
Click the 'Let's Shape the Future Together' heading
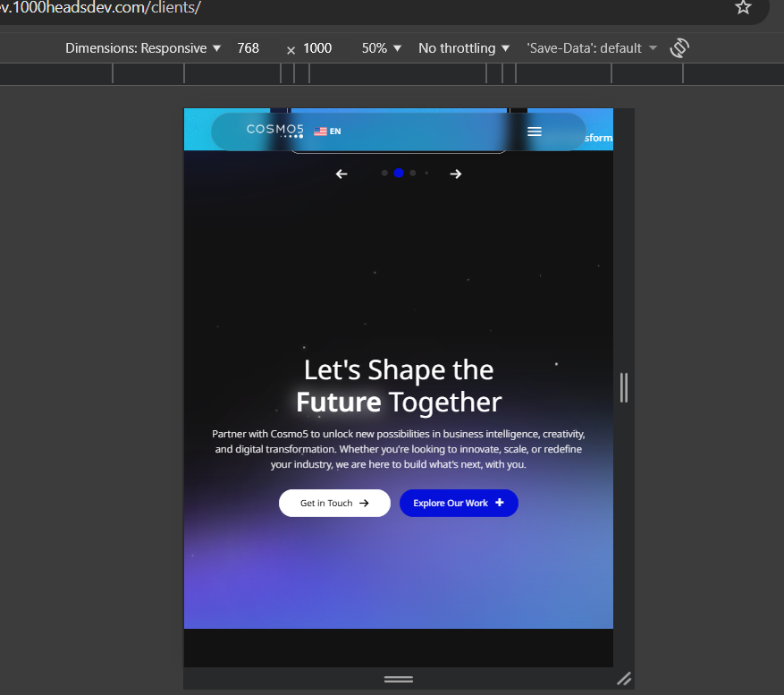[399, 386]
